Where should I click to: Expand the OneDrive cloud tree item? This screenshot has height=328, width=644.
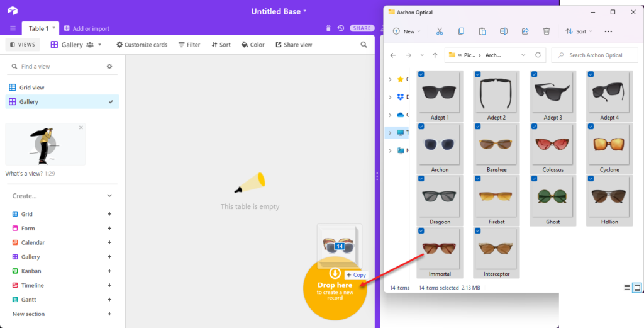pos(390,115)
